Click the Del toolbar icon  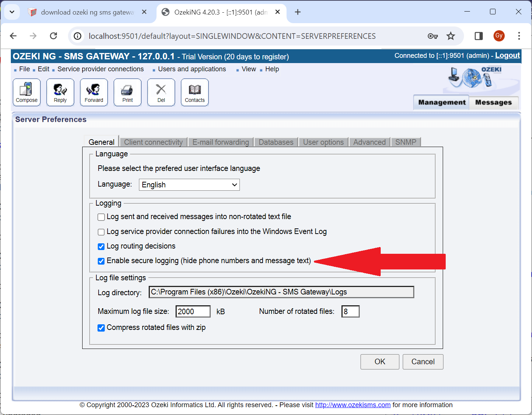[x=161, y=92]
